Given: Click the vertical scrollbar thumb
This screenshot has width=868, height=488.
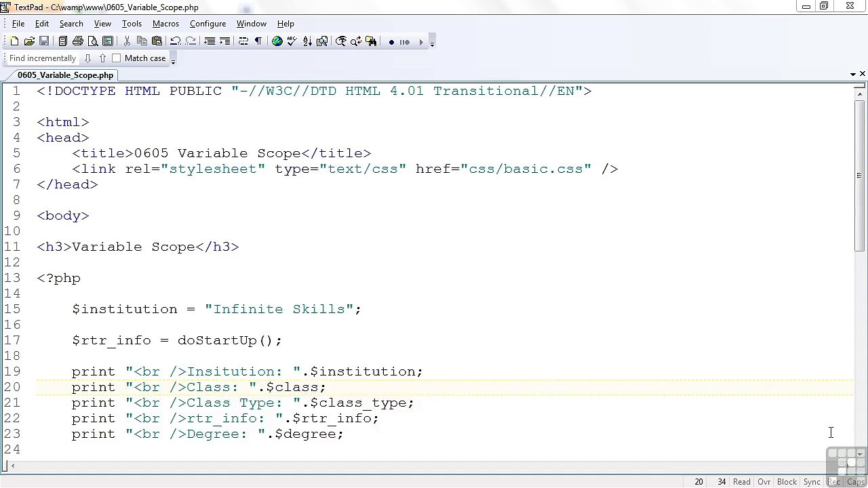Looking at the screenshot, I should [860, 176].
